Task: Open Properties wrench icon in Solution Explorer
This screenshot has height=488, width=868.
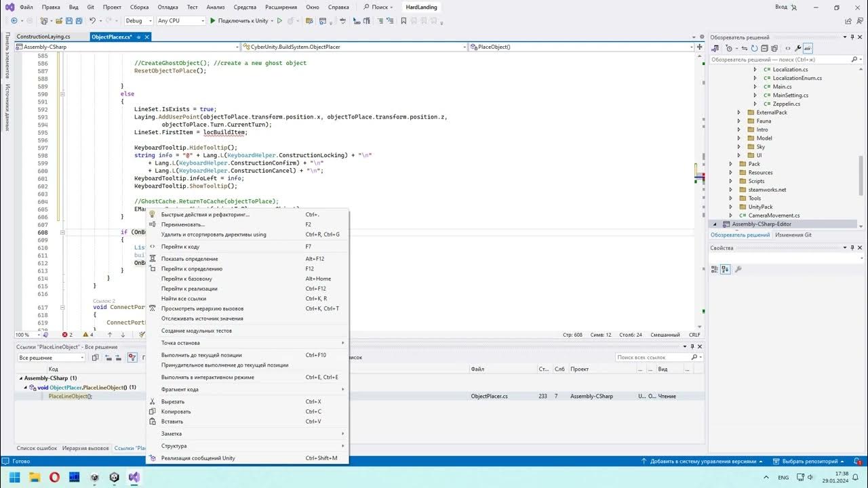Action: pyautogui.click(x=798, y=48)
